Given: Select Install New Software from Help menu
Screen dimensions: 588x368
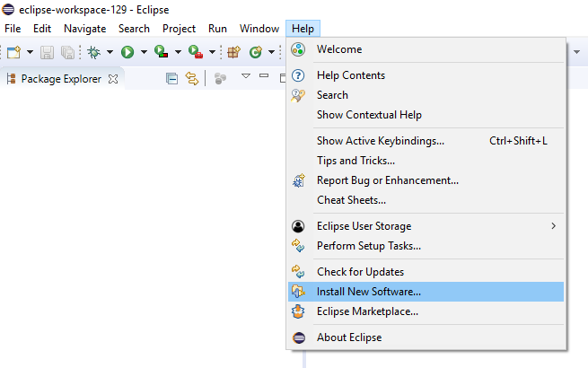Looking at the screenshot, I should click(368, 292).
